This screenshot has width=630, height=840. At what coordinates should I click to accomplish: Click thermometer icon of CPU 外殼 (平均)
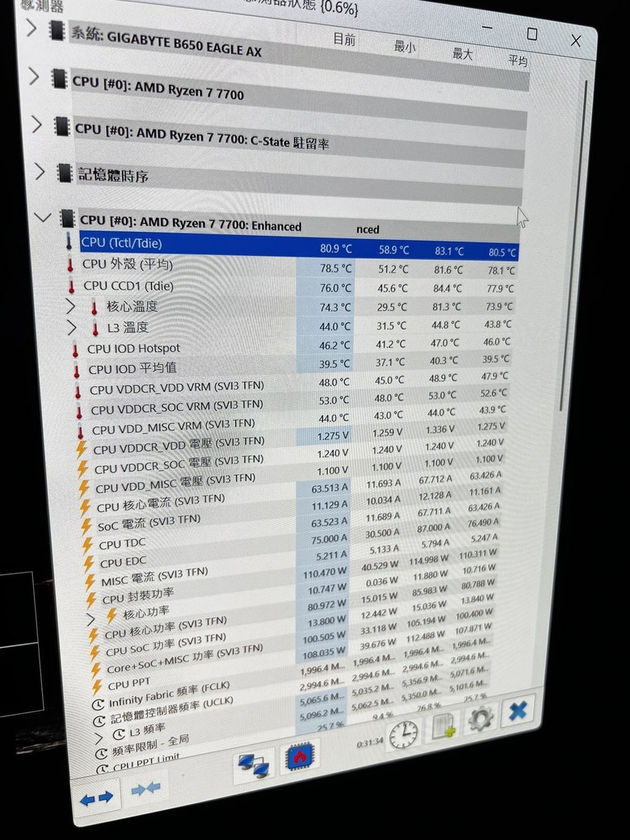(x=70, y=265)
